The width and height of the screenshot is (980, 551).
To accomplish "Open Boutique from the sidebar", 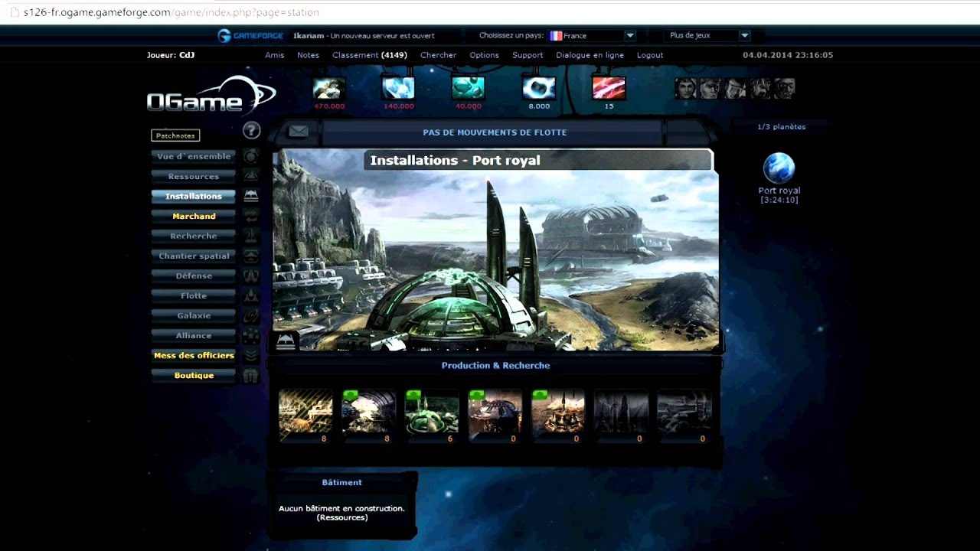I will pos(194,375).
